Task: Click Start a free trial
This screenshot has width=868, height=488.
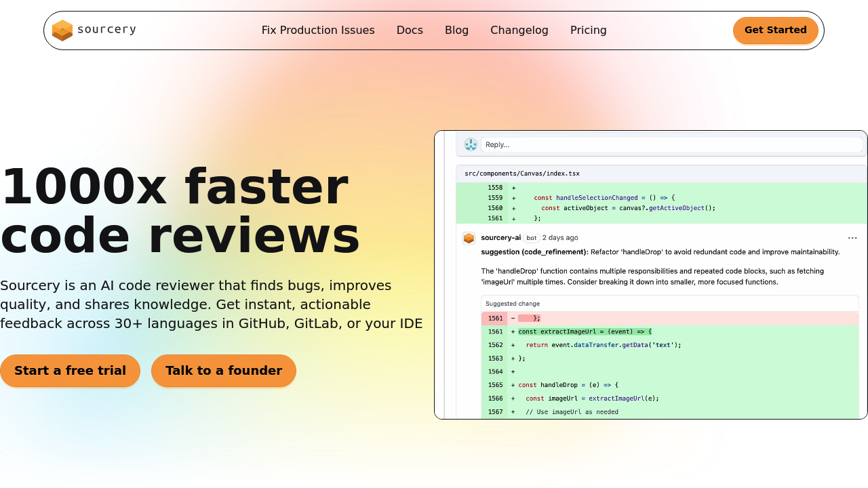Action: [70, 371]
